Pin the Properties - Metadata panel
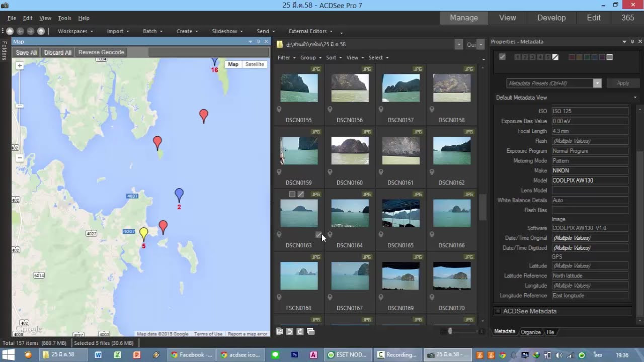 [632, 41]
